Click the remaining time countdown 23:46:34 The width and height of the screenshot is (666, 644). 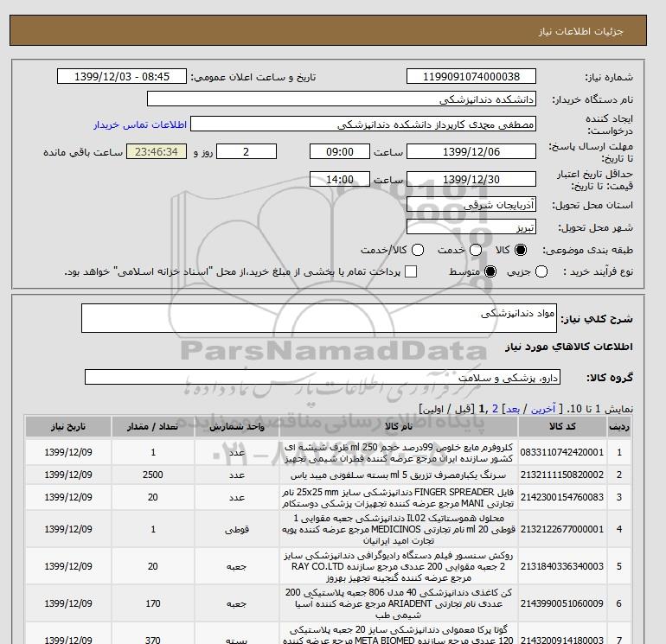tap(157, 151)
